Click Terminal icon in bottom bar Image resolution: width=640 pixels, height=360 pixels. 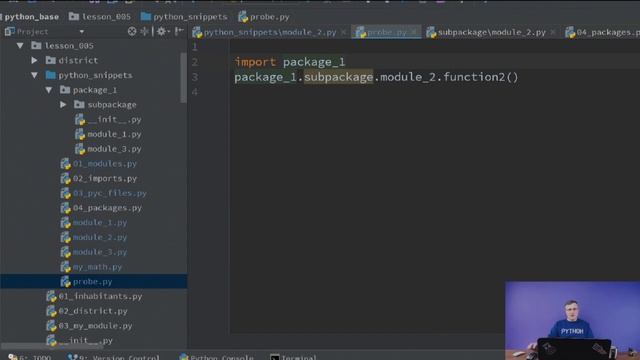275,358
